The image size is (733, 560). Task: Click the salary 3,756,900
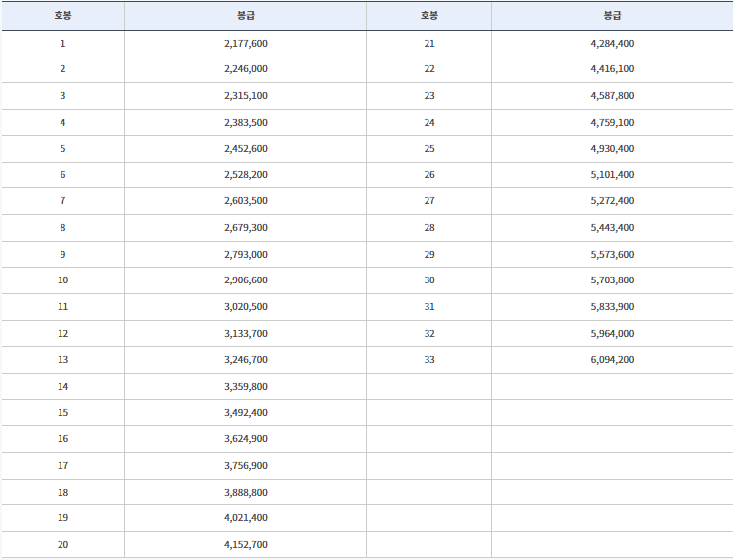pyautogui.click(x=246, y=466)
